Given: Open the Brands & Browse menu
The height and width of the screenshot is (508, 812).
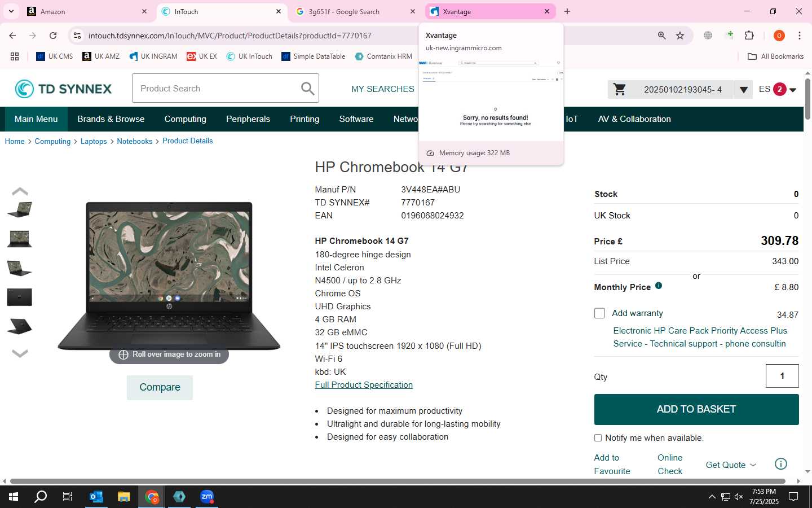Looking at the screenshot, I should click(111, 119).
